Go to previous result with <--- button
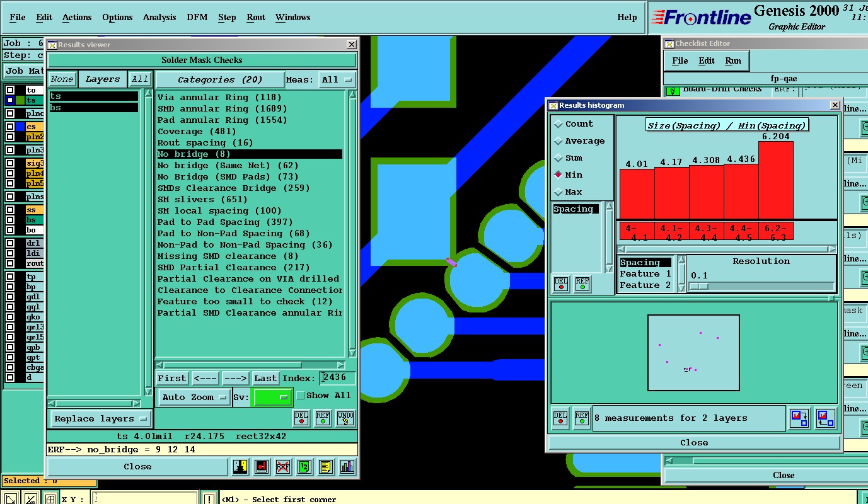 click(205, 378)
